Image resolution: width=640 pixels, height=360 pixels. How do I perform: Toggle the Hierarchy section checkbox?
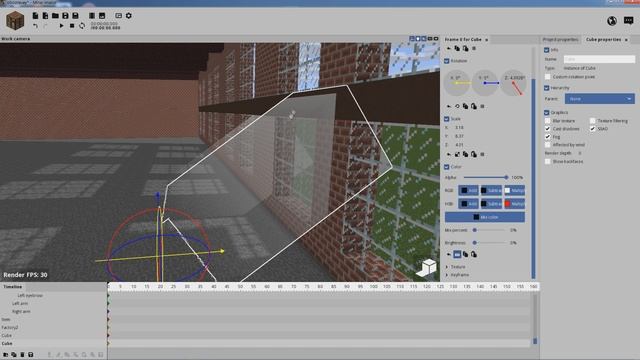coord(547,88)
